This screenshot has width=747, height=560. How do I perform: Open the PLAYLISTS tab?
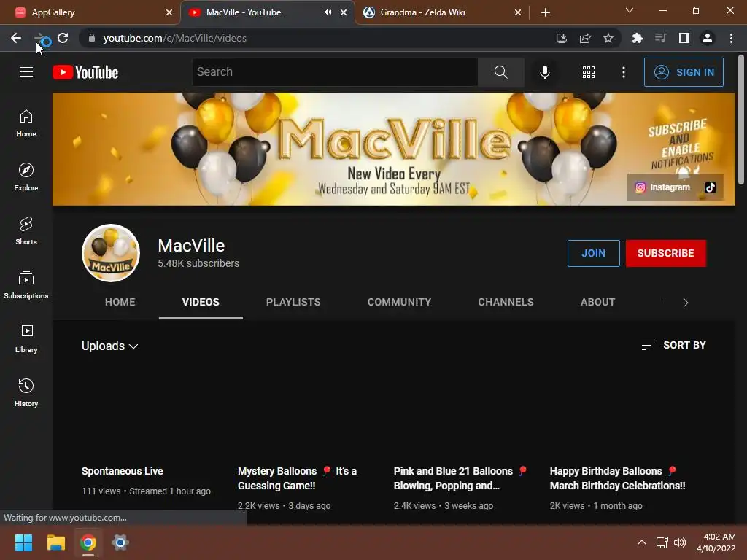293,302
